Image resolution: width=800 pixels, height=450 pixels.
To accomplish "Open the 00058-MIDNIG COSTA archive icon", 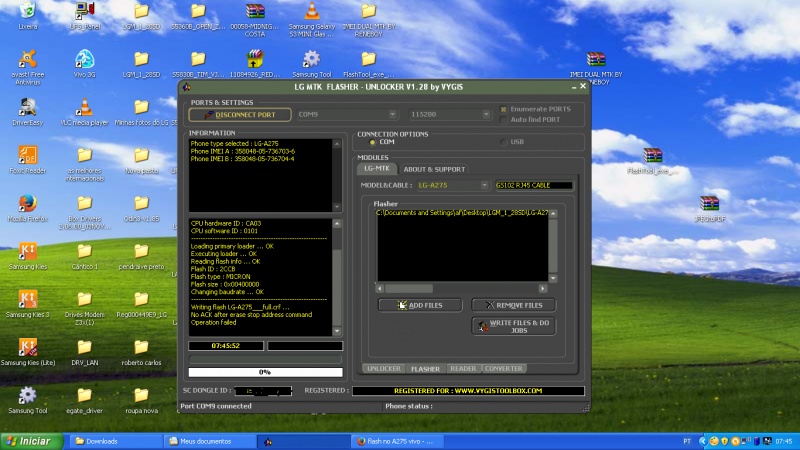I will point(255,14).
